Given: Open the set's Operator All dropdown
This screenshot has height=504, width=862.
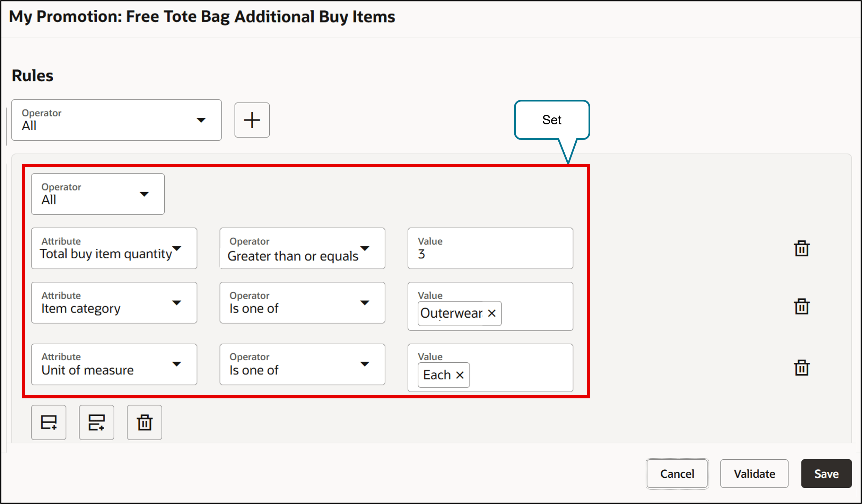Looking at the screenshot, I should (98, 194).
